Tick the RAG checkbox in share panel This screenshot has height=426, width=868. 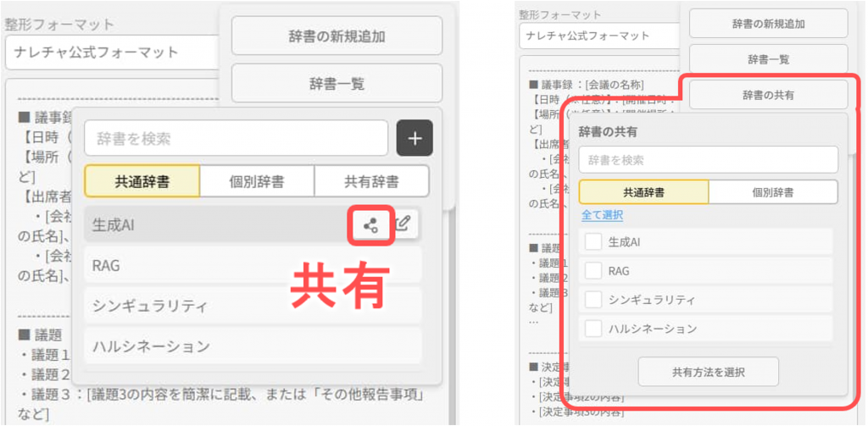pos(594,271)
